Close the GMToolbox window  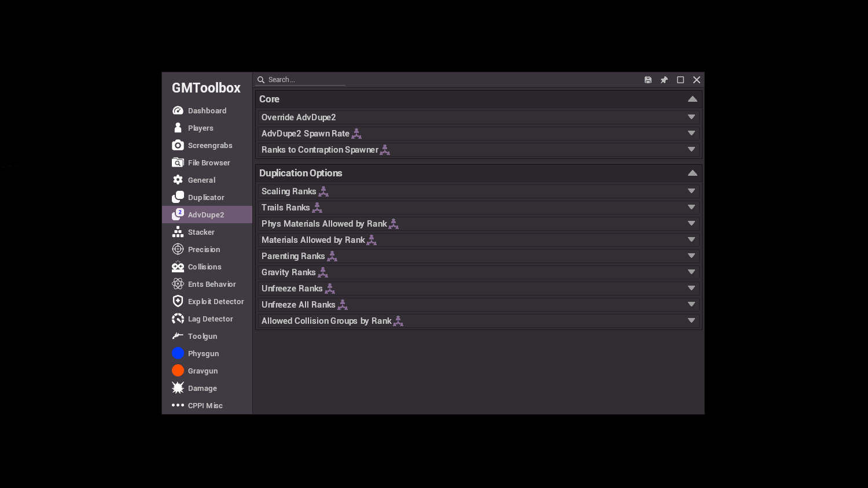(x=697, y=80)
